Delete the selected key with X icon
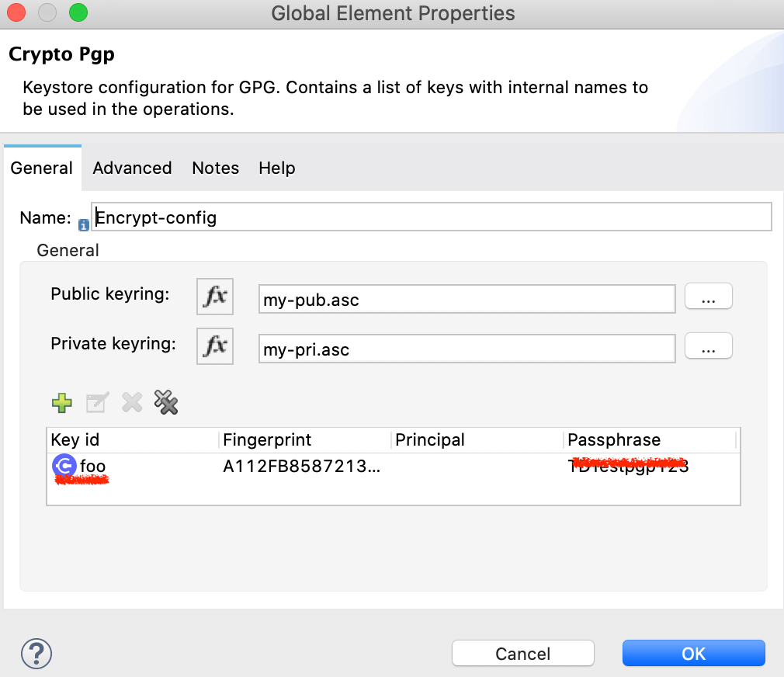Viewport: 784px width, 677px height. coord(130,402)
